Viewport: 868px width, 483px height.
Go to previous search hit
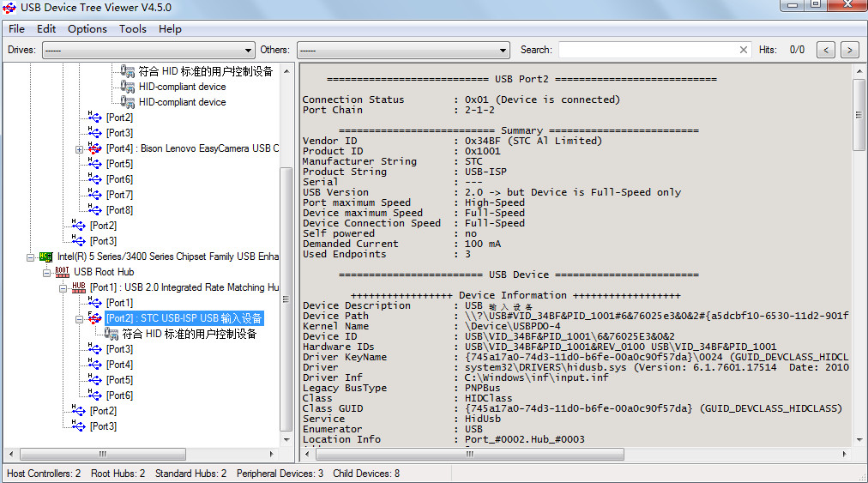pyautogui.click(x=826, y=50)
